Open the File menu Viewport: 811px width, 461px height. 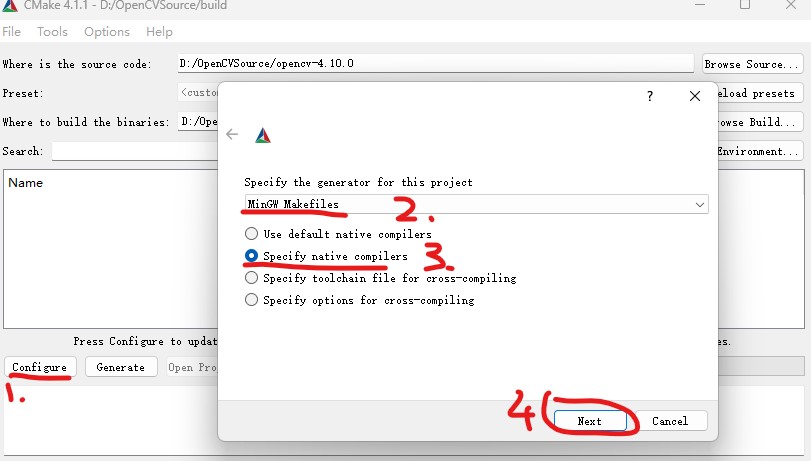pos(11,32)
